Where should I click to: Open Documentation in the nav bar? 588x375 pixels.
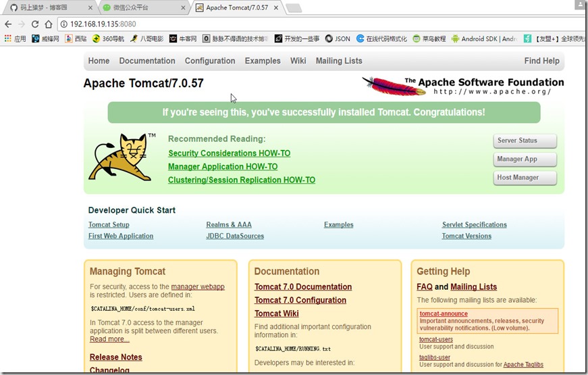147,61
